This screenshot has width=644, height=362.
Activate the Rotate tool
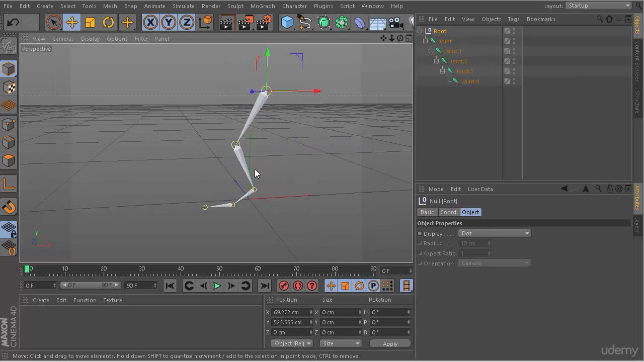pos(109,23)
